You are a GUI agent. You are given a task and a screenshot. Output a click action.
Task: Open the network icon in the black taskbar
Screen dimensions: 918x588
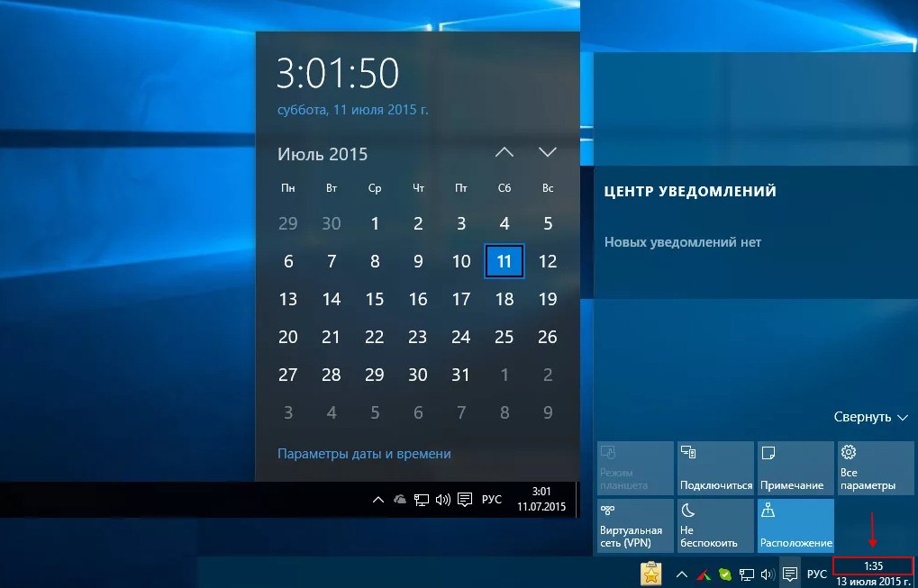click(422, 500)
